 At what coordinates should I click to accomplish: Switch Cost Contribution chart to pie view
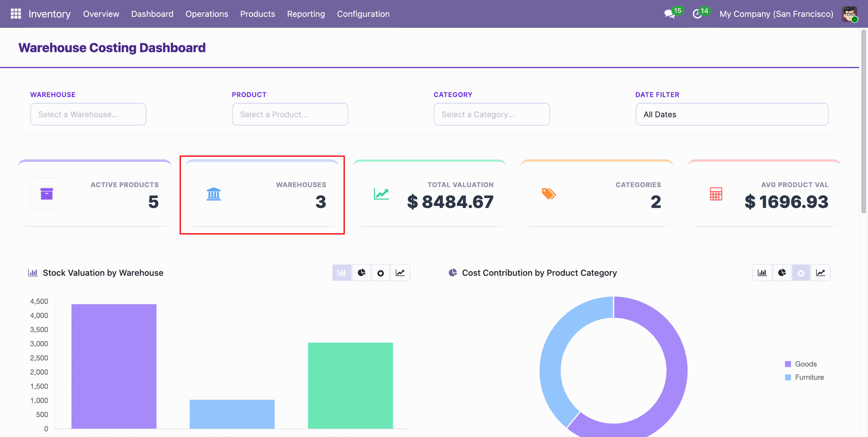pos(782,273)
